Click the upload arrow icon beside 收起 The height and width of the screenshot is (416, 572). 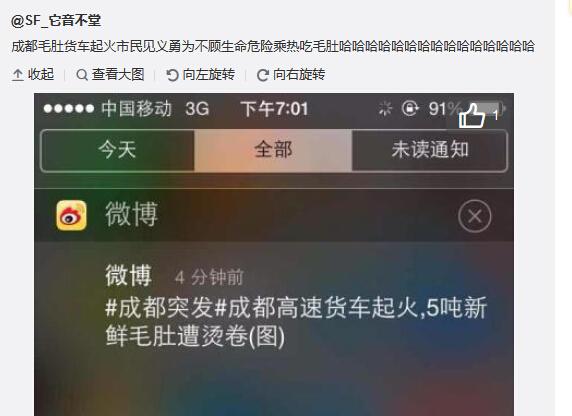pyautogui.click(x=18, y=75)
